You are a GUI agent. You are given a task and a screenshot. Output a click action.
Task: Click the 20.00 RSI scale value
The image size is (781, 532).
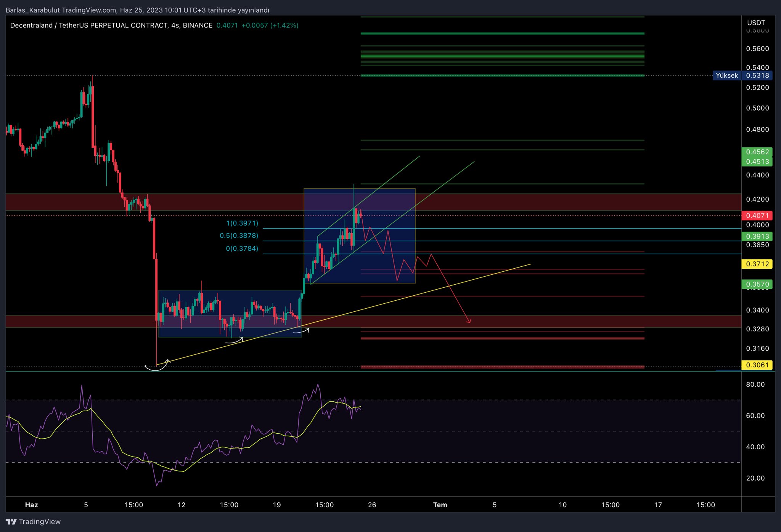click(x=755, y=478)
